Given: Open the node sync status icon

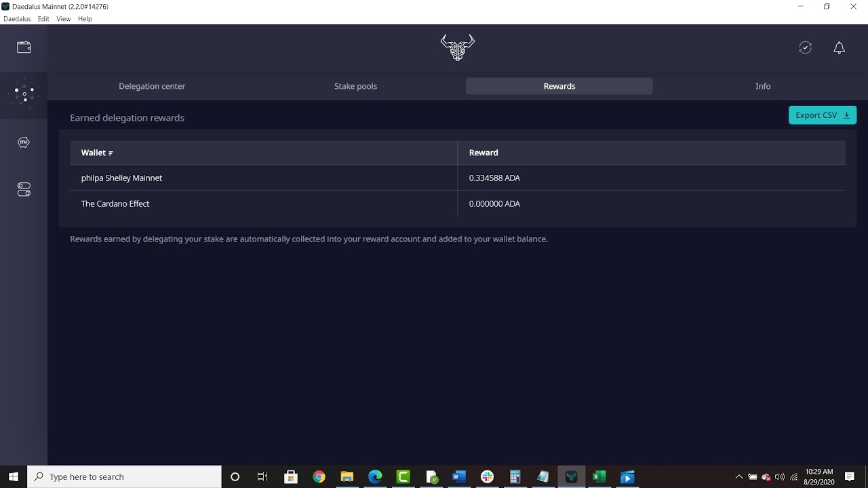Looking at the screenshot, I should (805, 47).
